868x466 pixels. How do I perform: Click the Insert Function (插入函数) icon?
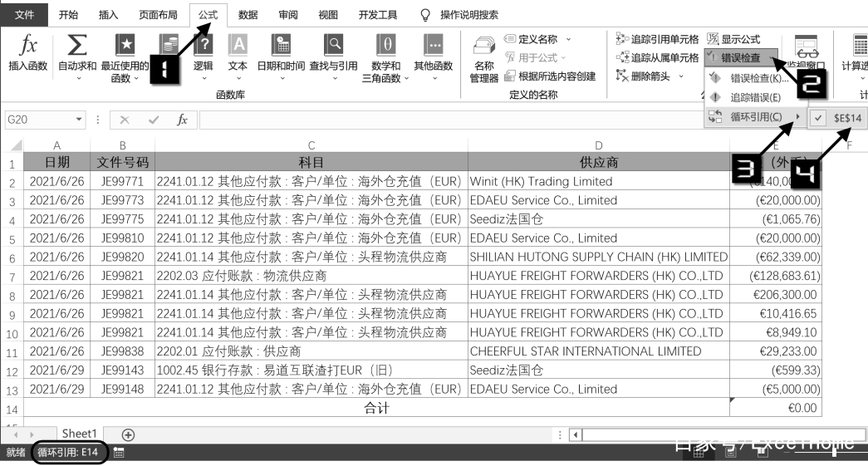tap(27, 45)
